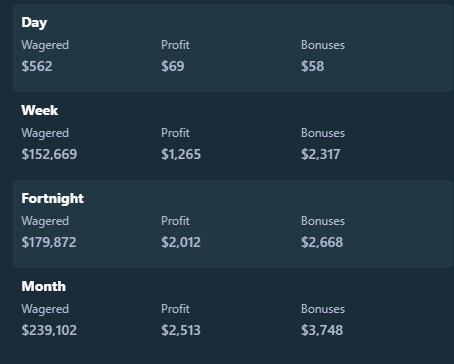Select the Week statistics heading
Viewport: 454px width, 364px height.
coord(40,110)
